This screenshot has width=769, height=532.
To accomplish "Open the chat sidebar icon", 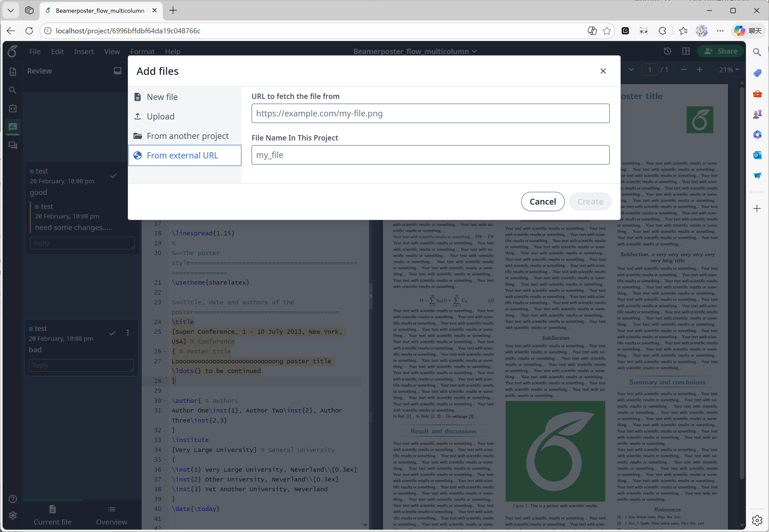I will click(x=13, y=145).
